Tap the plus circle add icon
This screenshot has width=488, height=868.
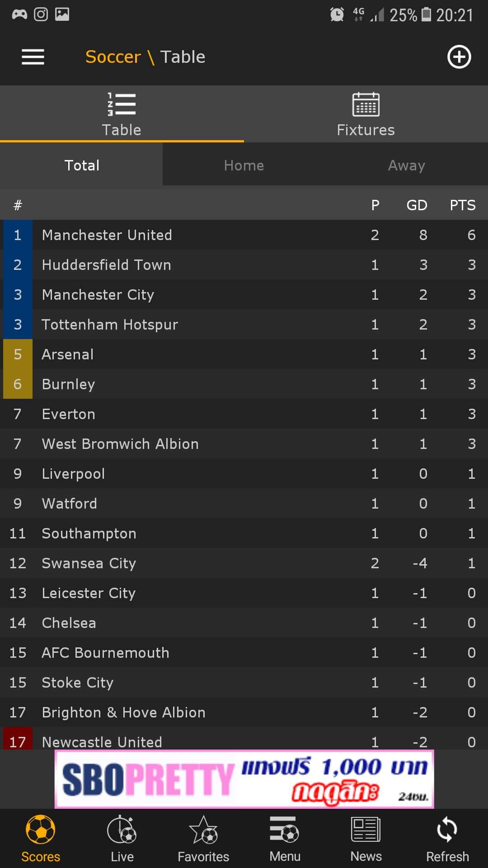pyautogui.click(x=459, y=57)
